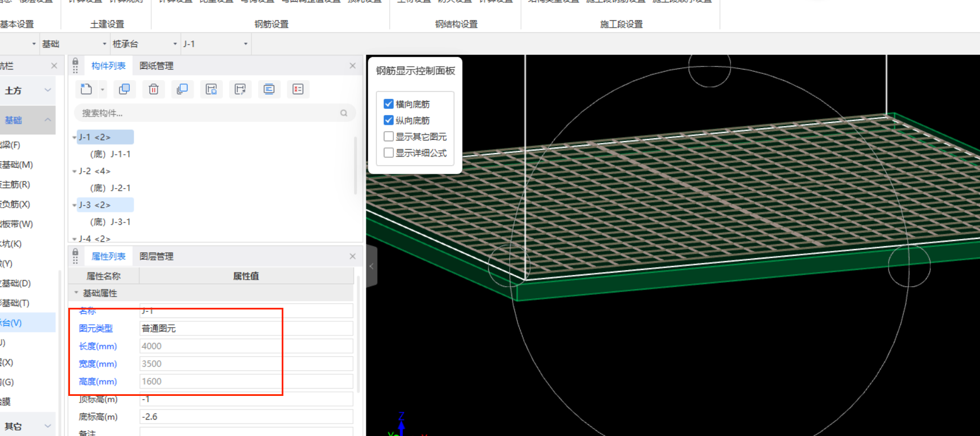Expand the 其它 sidebar section

pyautogui.click(x=47, y=426)
